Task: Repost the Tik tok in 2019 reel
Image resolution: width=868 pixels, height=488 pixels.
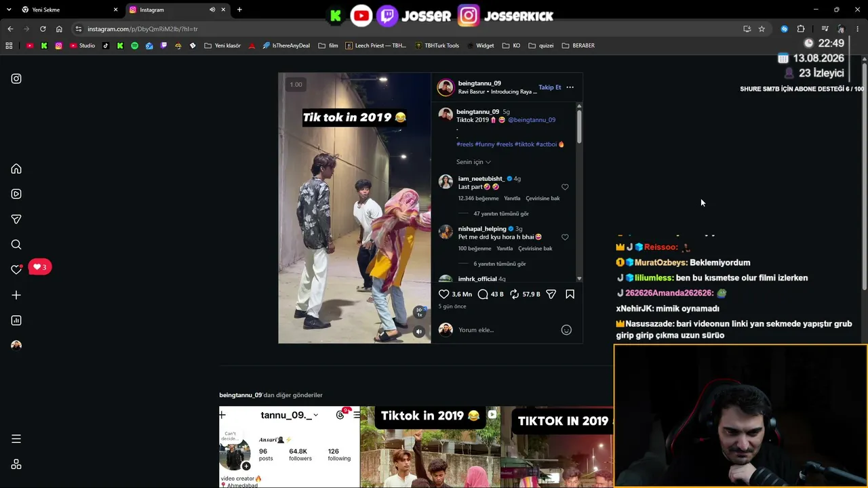Action: tap(515, 294)
